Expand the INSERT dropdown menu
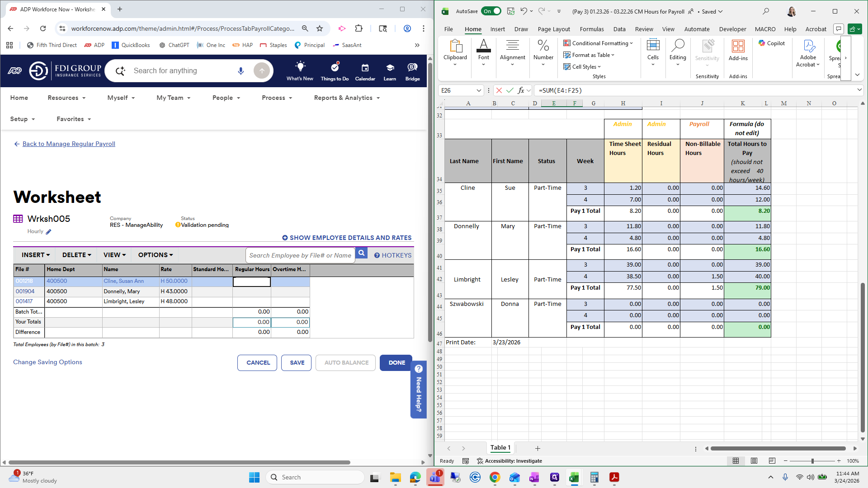This screenshot has height=488, width=868. 36,255
